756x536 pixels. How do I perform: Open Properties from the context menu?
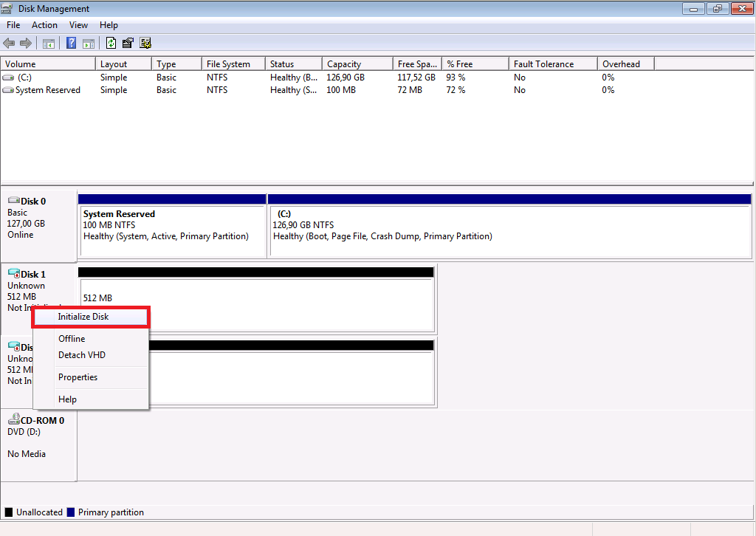pos(78,377)
